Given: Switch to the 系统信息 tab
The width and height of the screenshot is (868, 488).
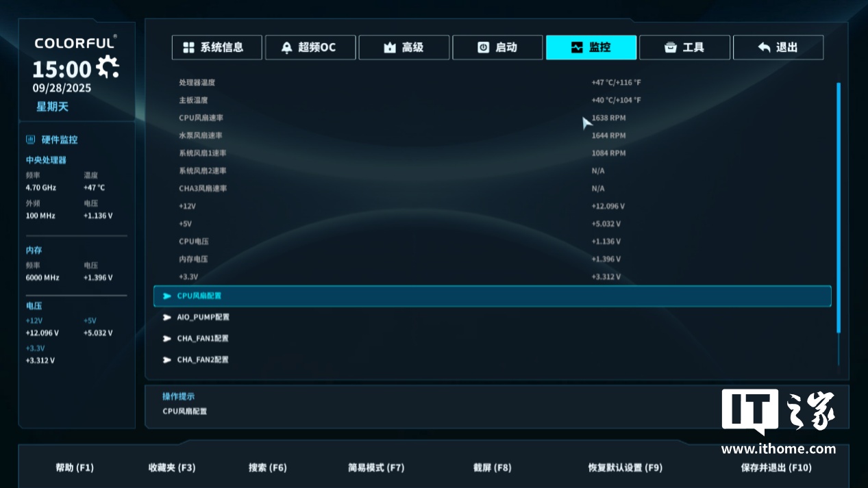Looking at the screenshot, I should (216, 47).
